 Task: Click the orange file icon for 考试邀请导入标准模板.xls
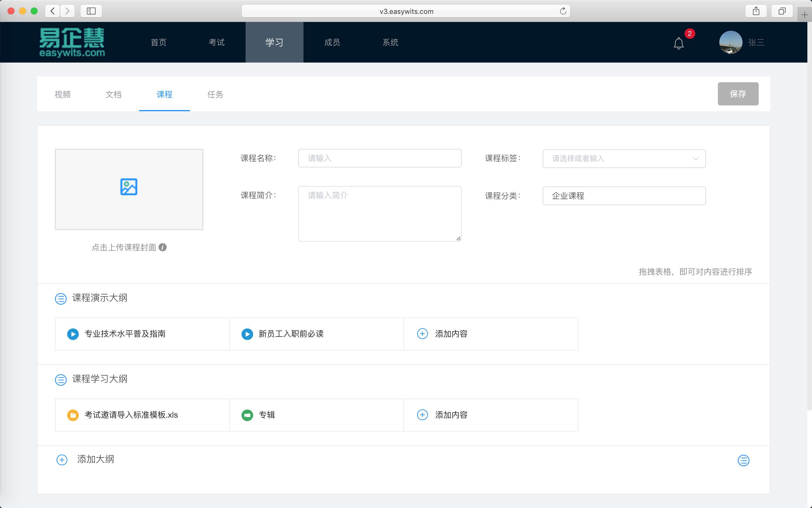(73, 415)
